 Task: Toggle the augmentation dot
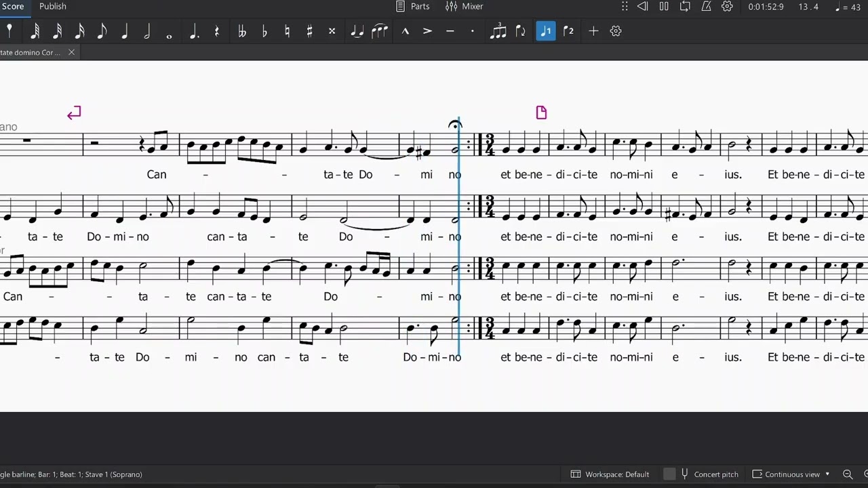195,31
